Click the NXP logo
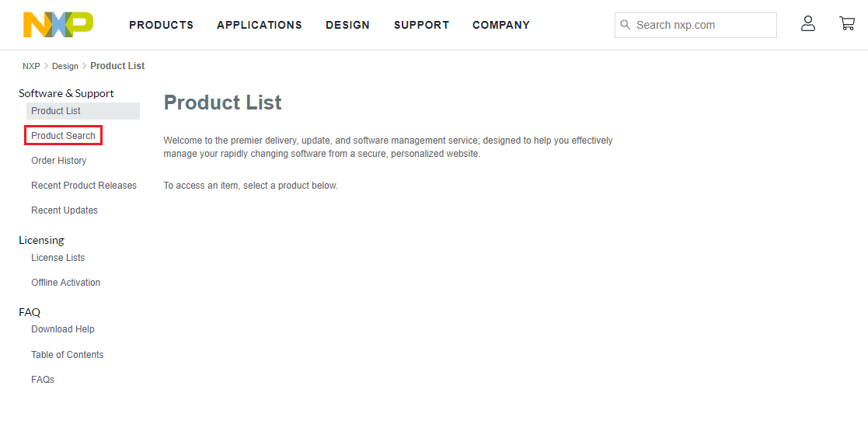 [58, 25]
